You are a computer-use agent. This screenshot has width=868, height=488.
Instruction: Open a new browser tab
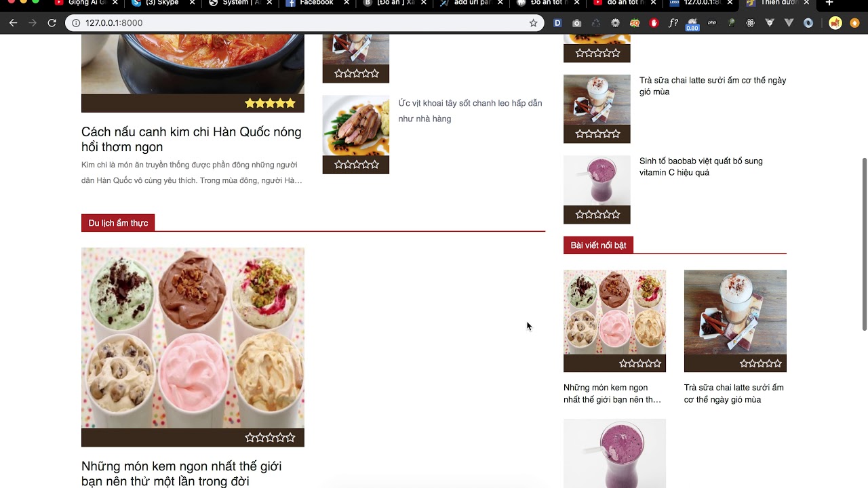(829, 3)
